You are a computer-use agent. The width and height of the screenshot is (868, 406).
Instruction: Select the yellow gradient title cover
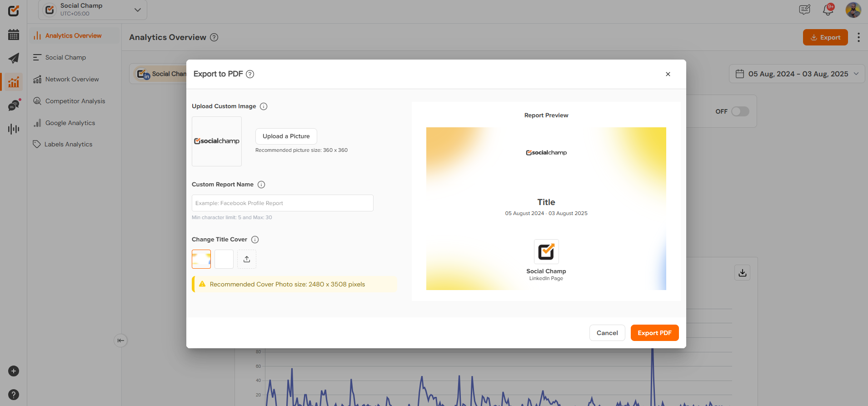pyautogui.click(x=201, y=259)
